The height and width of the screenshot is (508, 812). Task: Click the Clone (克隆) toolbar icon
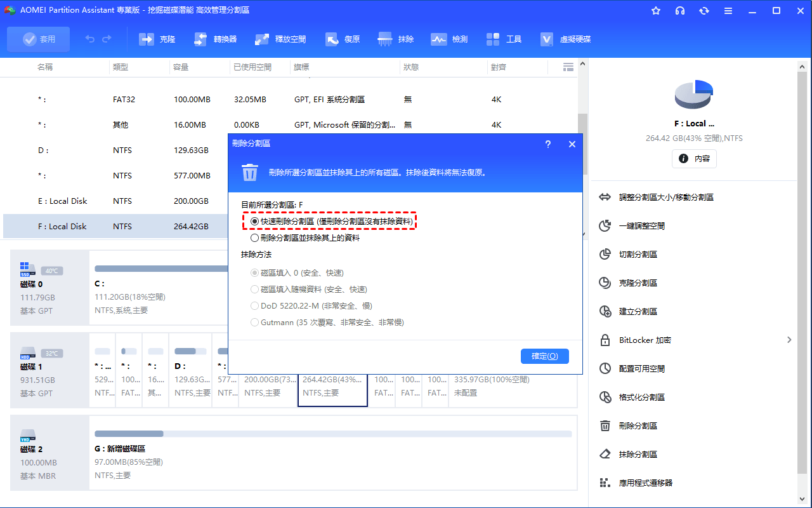pos(147,39)
